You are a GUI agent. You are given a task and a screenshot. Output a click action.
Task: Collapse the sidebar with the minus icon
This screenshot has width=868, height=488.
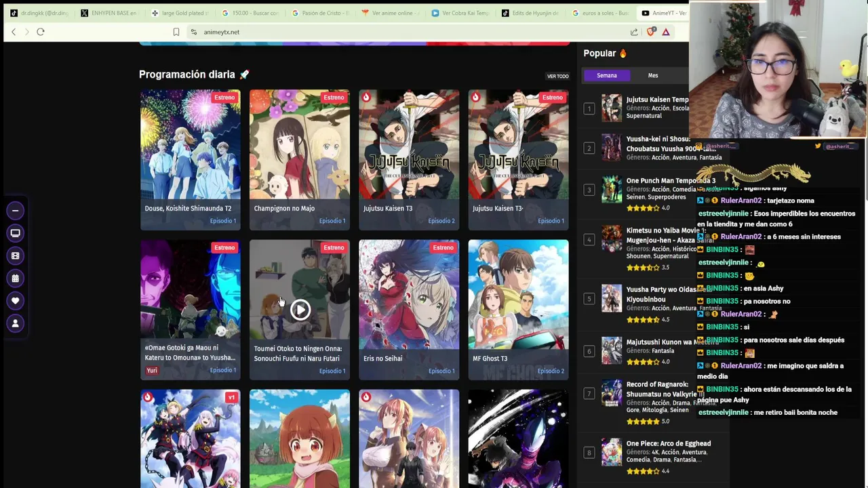(x=15, y=211)
